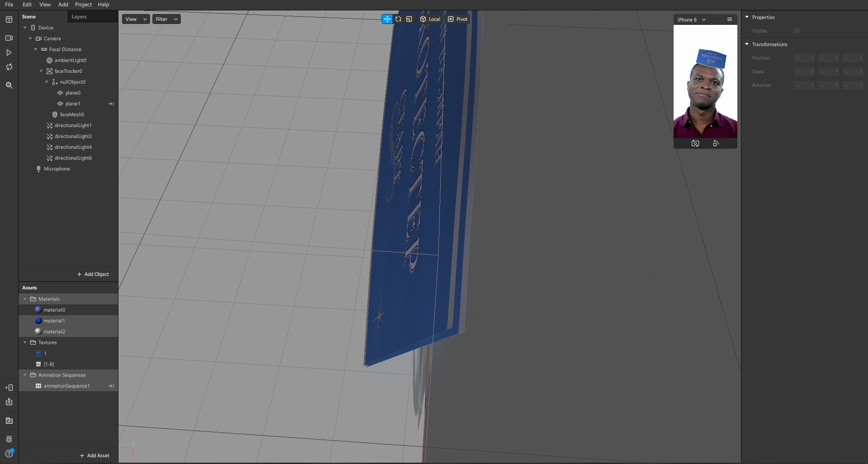Click the ambientLight0 globe icon

pos(49,60)
